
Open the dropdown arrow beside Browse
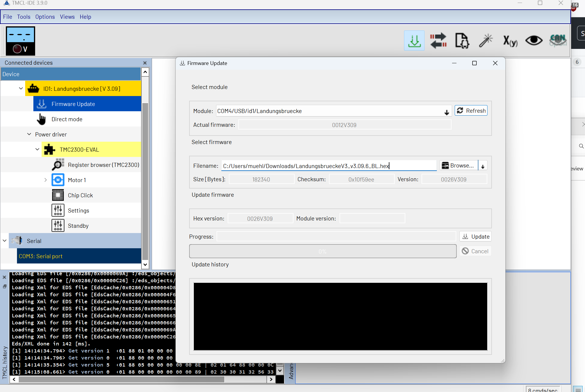483,166
